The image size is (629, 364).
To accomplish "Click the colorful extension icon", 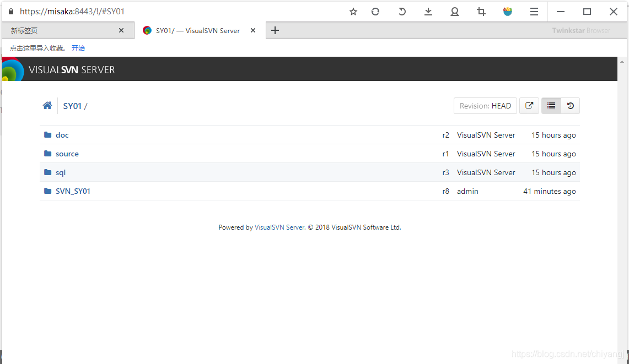I will tap(508, 12).
